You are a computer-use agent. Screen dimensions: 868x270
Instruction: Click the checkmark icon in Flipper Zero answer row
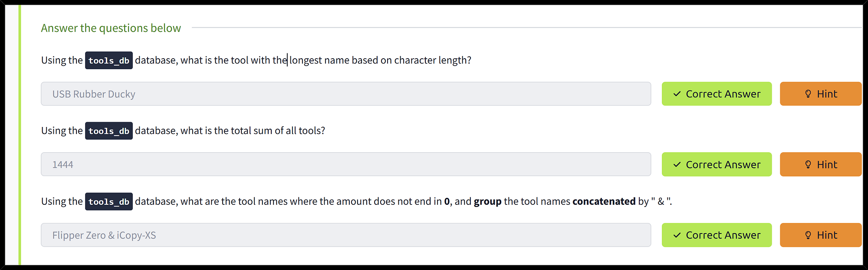point(677,235)
